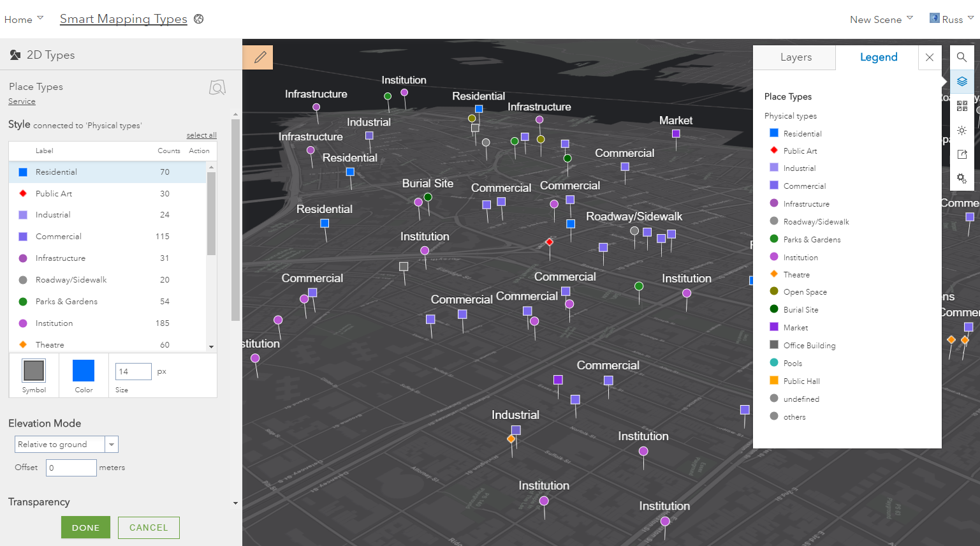Select the Parks & Gardens row in list
Viewport: 980px width, 546px height.
(107, 302)
